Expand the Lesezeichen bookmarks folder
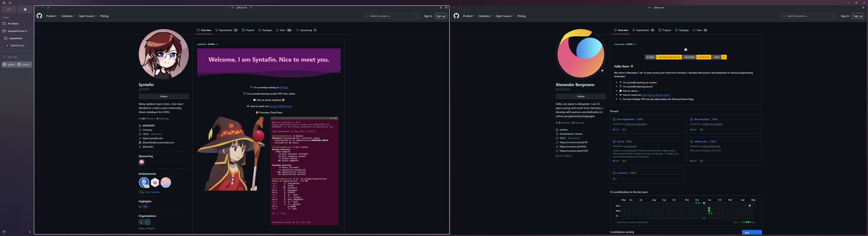 tap(15, 38)
